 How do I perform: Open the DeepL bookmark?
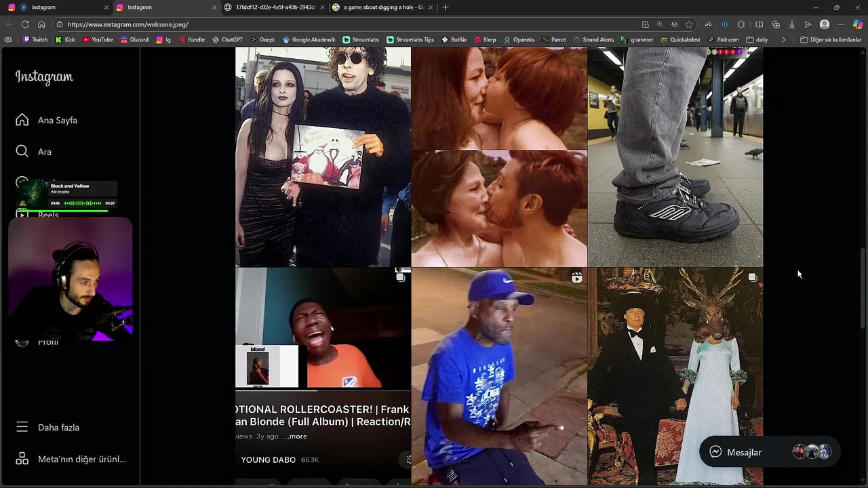click(x=262, y=40)
